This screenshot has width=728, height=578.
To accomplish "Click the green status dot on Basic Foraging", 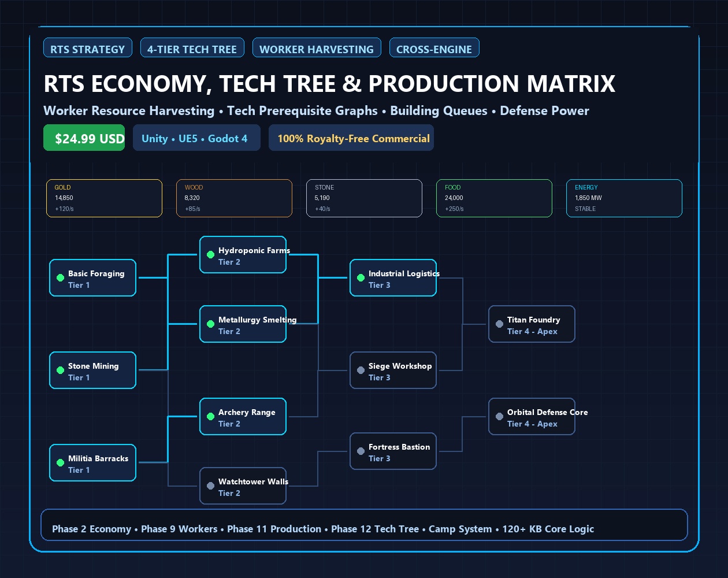I will [x=60, y=278].
